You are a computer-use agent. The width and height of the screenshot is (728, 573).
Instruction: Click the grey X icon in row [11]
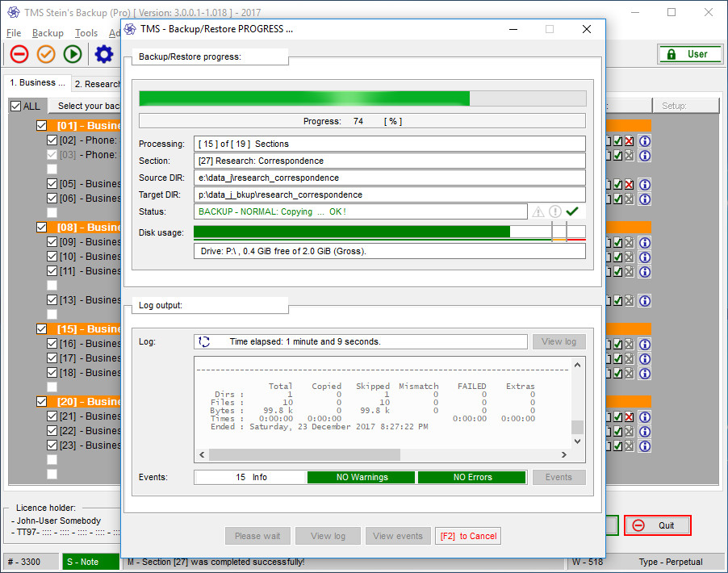(629, 272)
